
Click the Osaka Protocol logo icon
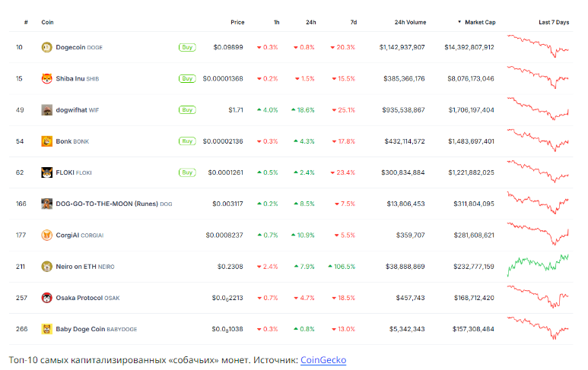tap(46, 298)
